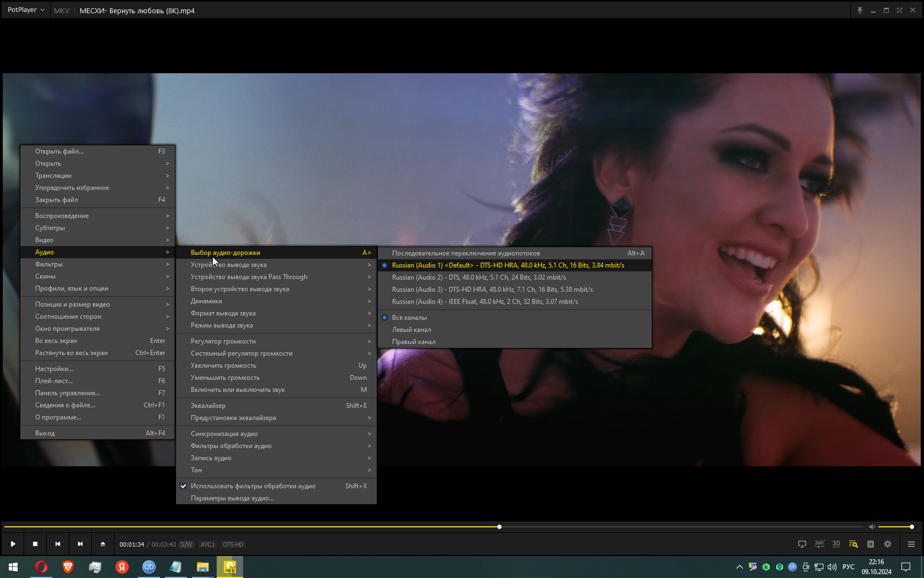
Task: Toggle 360° video mode icon
Action: coord(819,544)
